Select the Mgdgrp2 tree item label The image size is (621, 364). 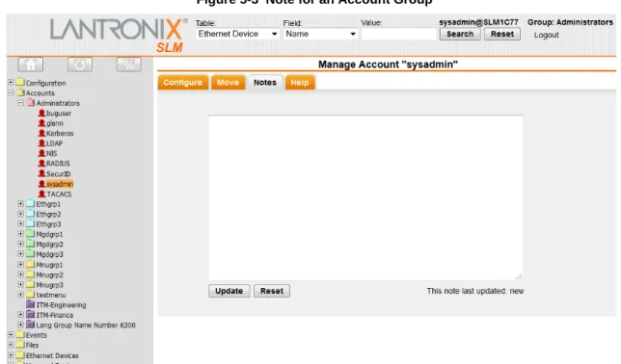(49, 245)
